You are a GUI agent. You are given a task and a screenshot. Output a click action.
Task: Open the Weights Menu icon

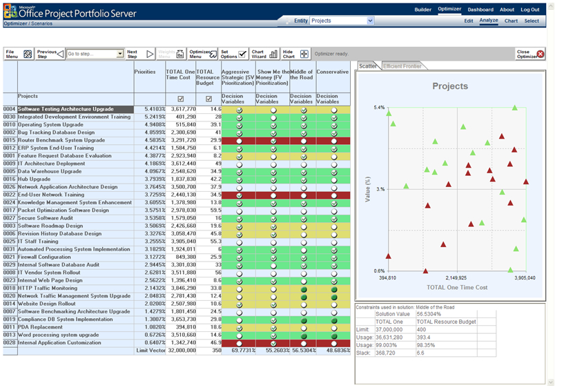180,55
